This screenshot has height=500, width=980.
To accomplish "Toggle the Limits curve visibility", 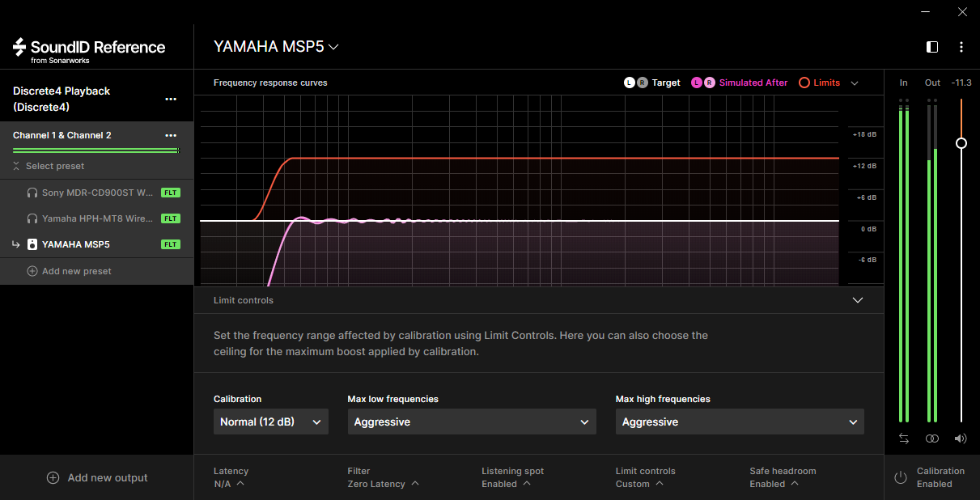I will (804, 83).
